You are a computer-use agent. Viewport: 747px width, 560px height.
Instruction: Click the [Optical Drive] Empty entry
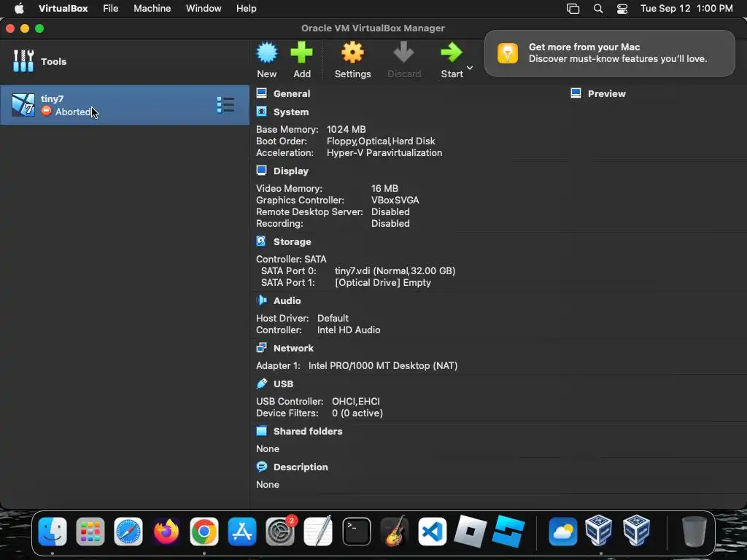pyautogui.click(x=382, y=283)
